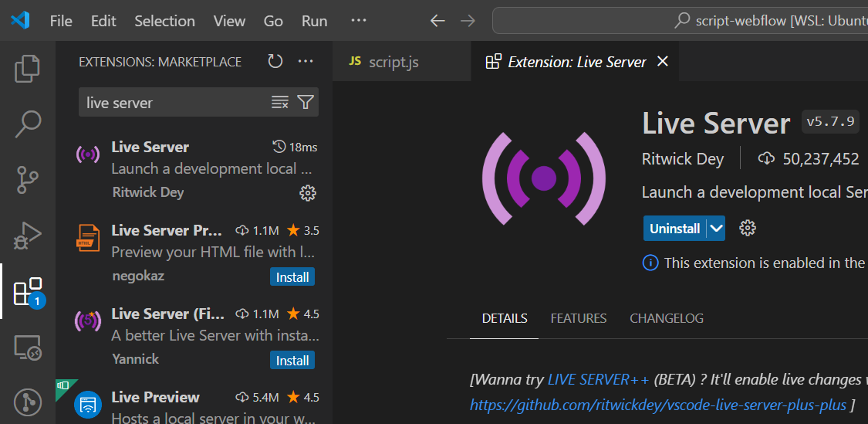Image resolution: width=868 pixels, height=424 pixels.
Task: Refresh the extensions marketplace list
Action: coord(275,61)
